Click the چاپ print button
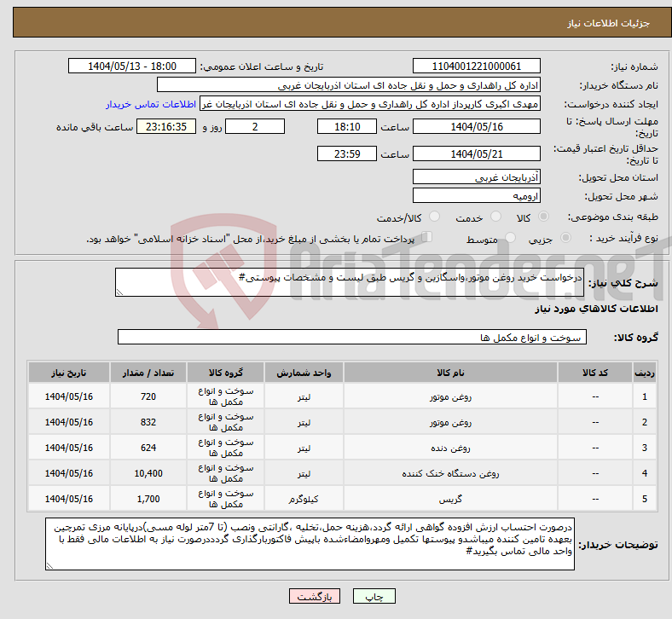672x619 pixels. click(x=374, y=596)
